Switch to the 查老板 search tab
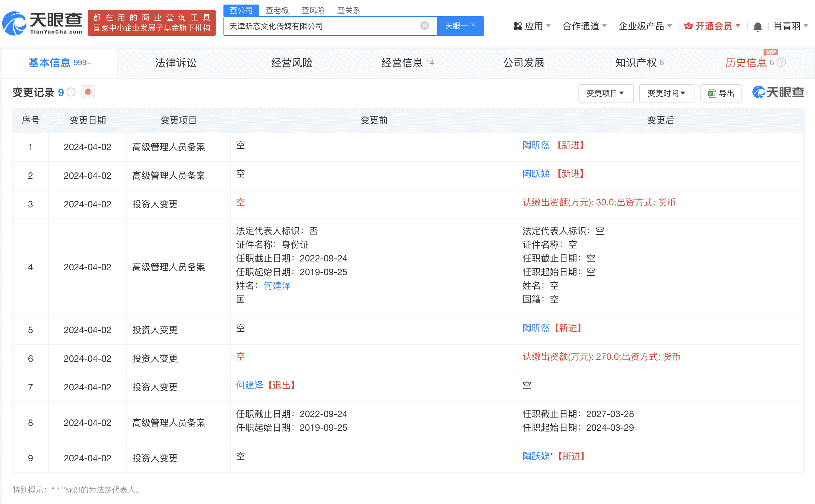This screenshot has height=504, width=815. (277, 10)
